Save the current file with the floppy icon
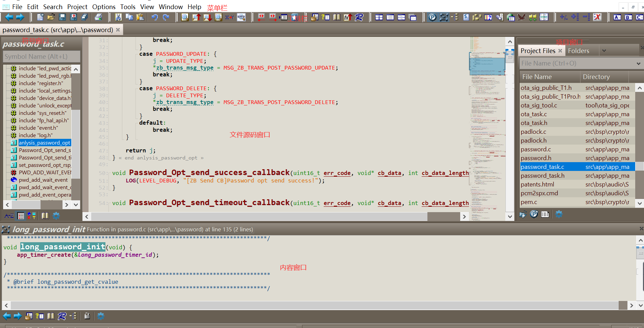This screenshot has height=328, width=644. point(63,17)
